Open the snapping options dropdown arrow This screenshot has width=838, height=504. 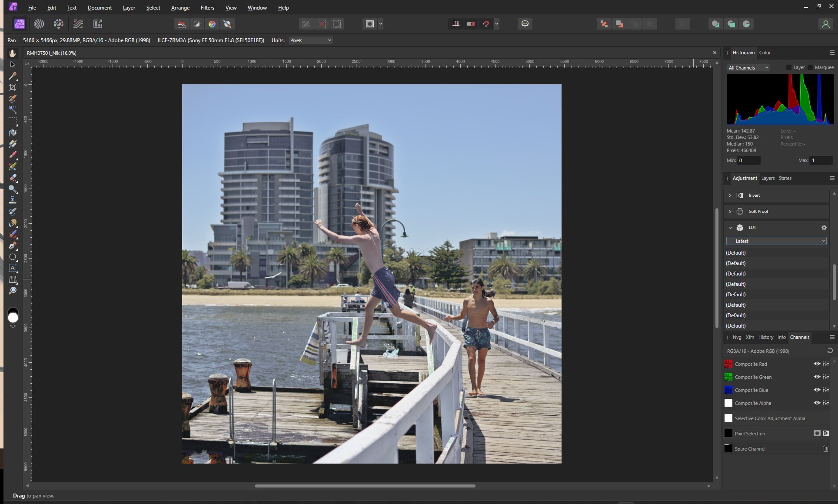(497, 24)
